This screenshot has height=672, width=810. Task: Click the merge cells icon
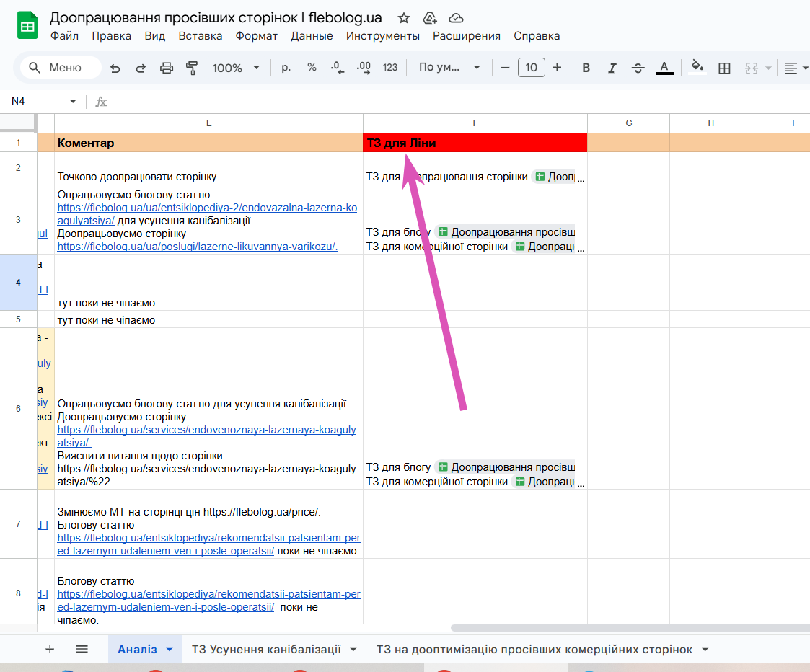(751, 68)
